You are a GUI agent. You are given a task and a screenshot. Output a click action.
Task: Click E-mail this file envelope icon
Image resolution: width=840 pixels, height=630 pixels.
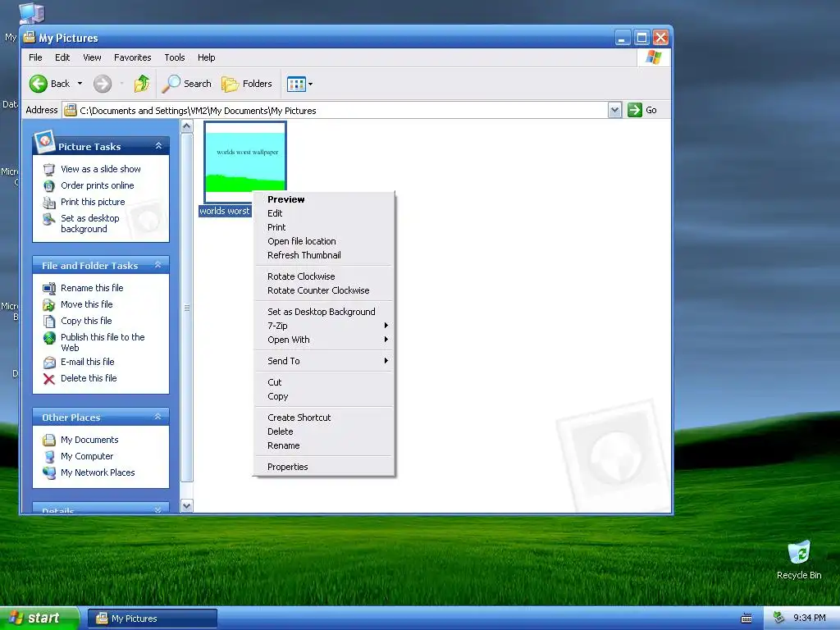[x=48, y=363]
